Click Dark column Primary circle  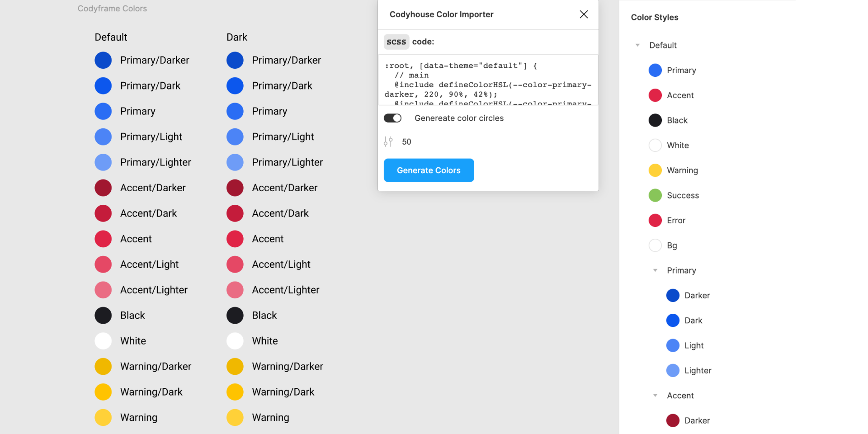tap(235, 111)
